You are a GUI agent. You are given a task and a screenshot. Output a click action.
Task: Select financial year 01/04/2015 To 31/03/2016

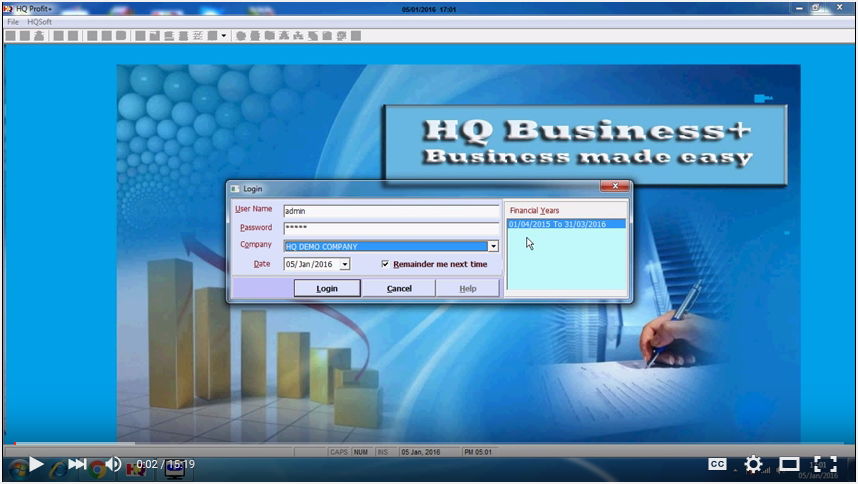tap(566, 224)
